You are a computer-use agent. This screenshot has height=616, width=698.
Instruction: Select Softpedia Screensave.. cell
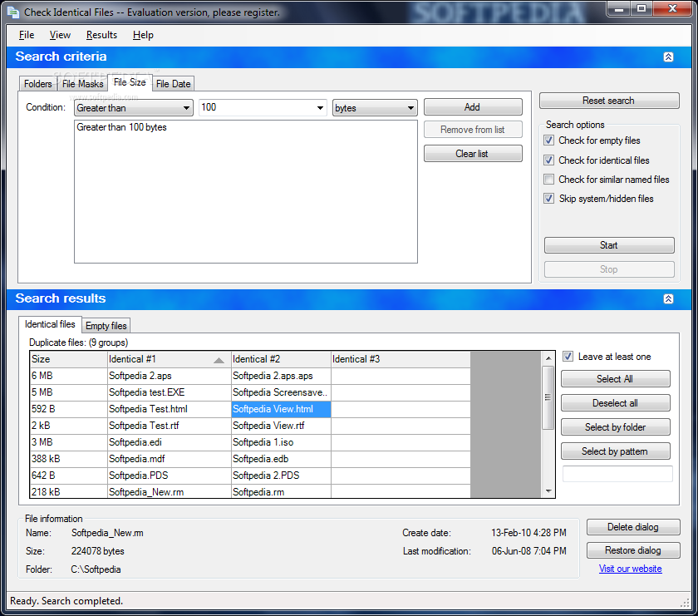click(x=281, y=392)
